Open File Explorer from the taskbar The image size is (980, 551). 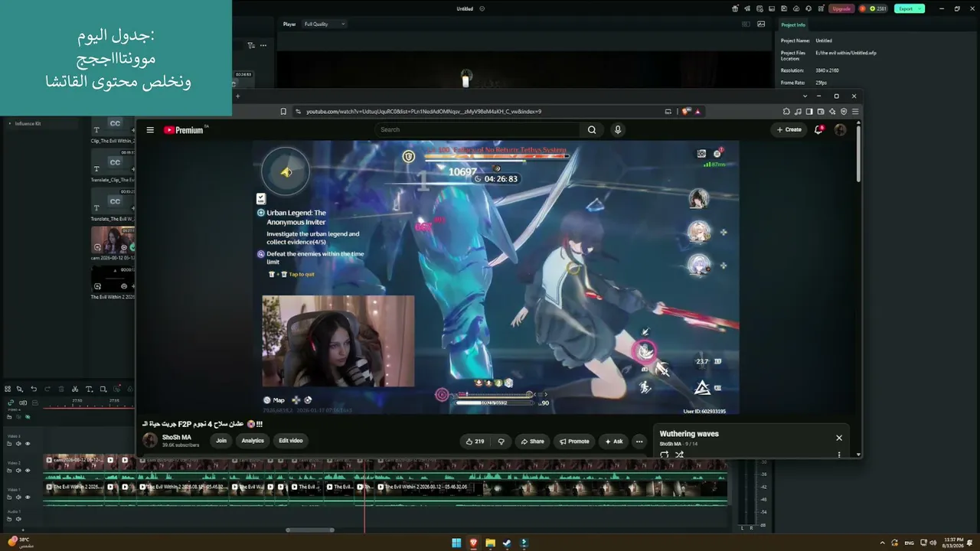(x=490, y=543)
